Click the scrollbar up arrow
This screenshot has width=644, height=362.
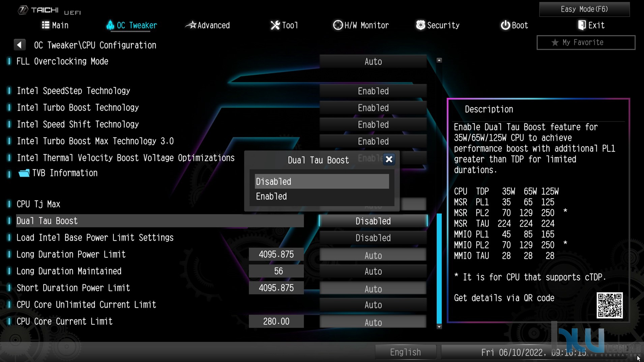[439, 60]
